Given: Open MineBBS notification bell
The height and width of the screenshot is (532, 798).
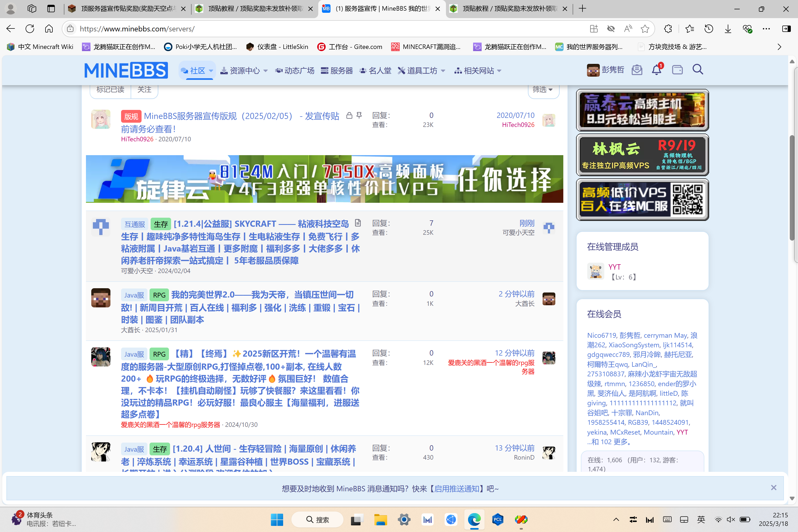Looking at the screenshot, I should coord(657,70).
